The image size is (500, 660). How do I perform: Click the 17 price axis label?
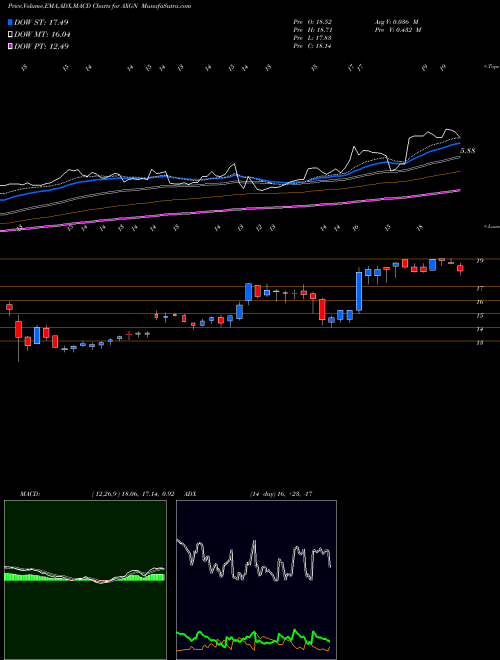coord(479,288)
